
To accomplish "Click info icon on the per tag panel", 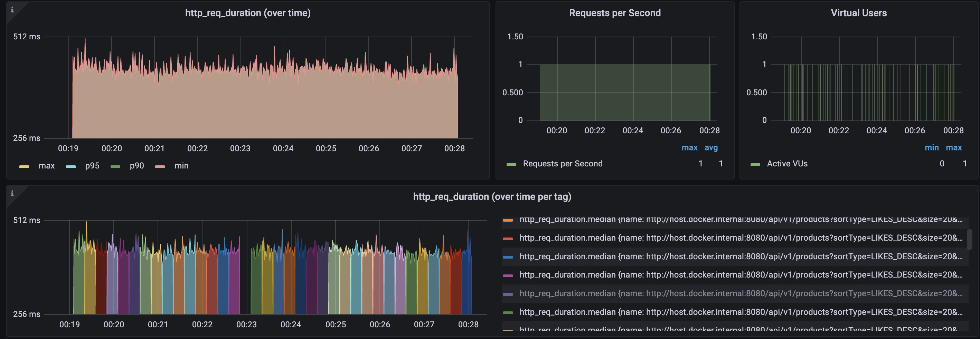I will pos(12,193).
